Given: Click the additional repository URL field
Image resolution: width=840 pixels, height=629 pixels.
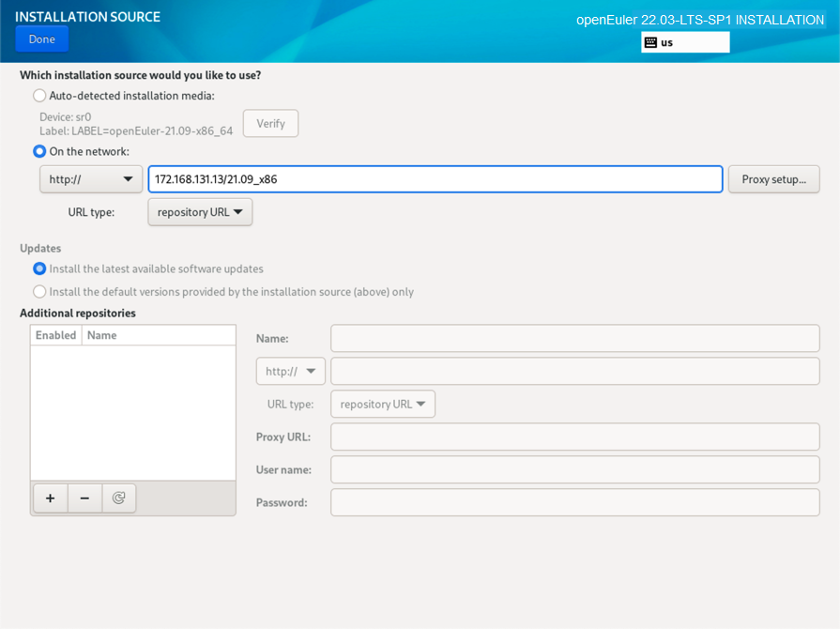Looking at the screenshot, I should point(574,371).
